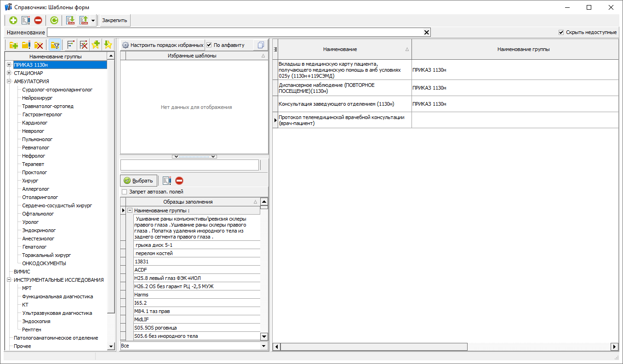This screenshot has height=364, width=623.
Task: Click the Выбрать button
Action: pyautogui.click(x=138, y=181)
